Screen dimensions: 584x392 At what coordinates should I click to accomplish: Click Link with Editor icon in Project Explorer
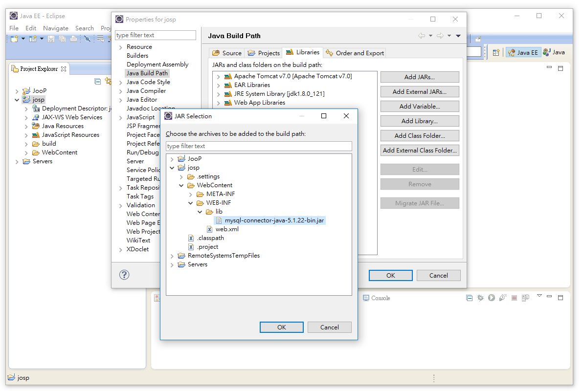tap(108, 81)
